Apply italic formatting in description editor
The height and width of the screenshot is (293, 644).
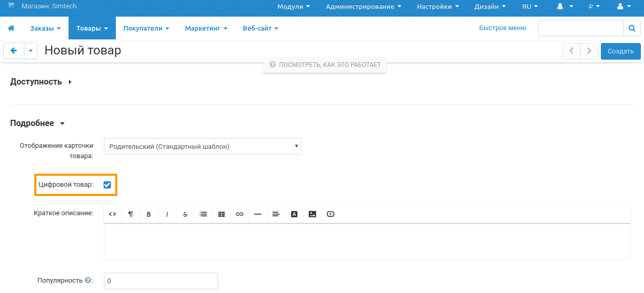coord(167,214)
